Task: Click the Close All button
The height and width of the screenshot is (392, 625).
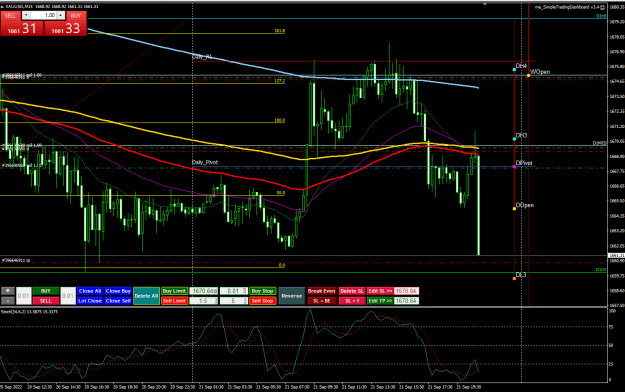Action: pos(90,291)
